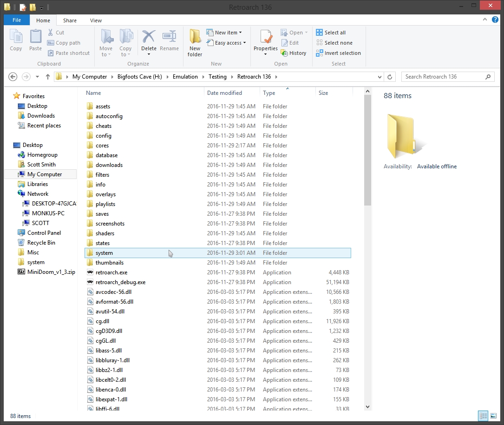This screenshot has height=425, width=504.
Task: Refresh the current folder view
Action: pyautogui.click(x=390, y=77)
